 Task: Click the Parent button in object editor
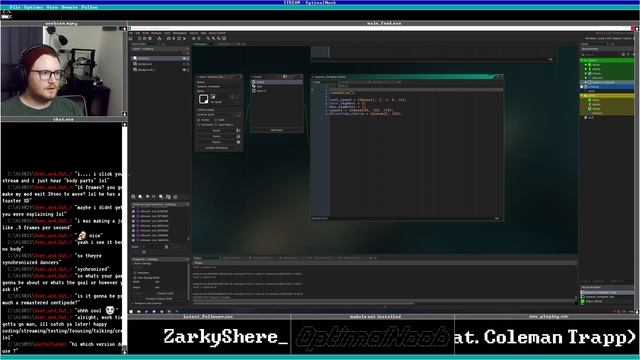click(x=216, y=136)
